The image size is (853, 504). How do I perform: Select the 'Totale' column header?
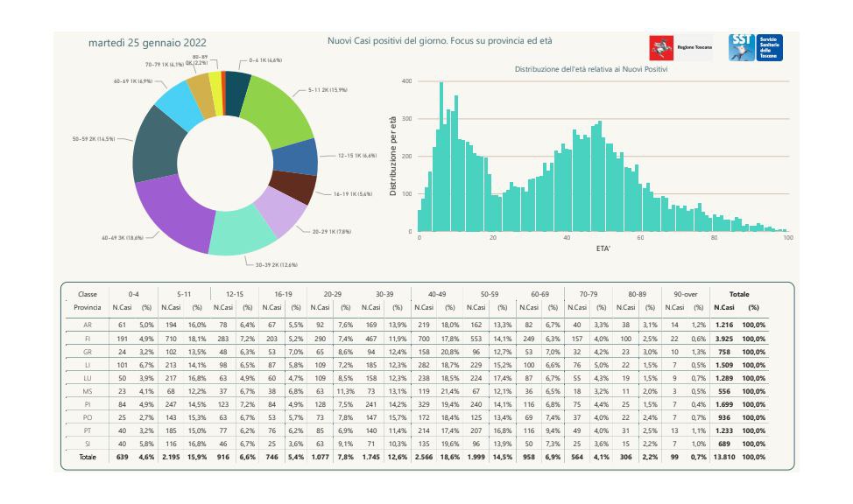[x=737, y=295]
